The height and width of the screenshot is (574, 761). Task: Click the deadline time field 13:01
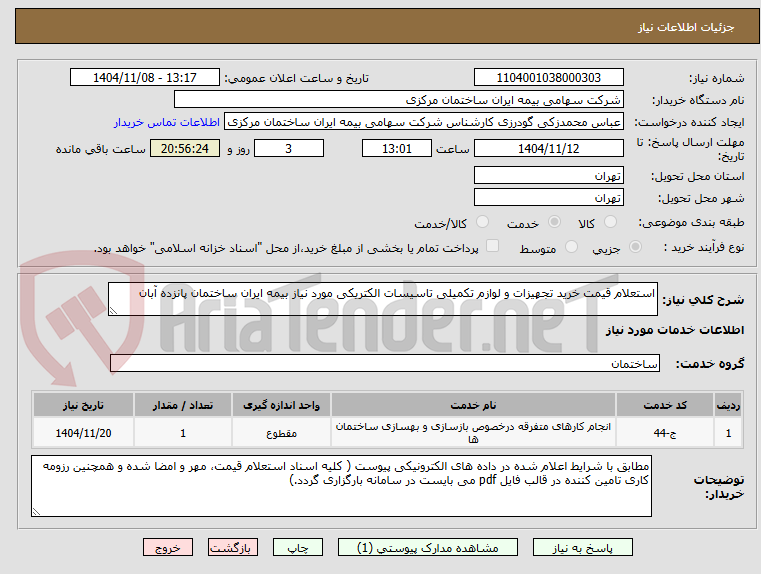397,148
